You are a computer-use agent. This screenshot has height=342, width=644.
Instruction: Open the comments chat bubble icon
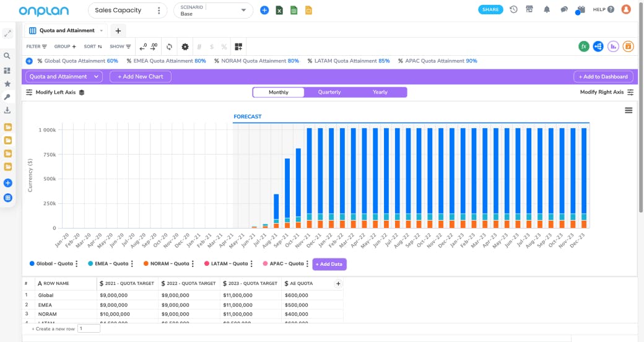tap(563, 10)
